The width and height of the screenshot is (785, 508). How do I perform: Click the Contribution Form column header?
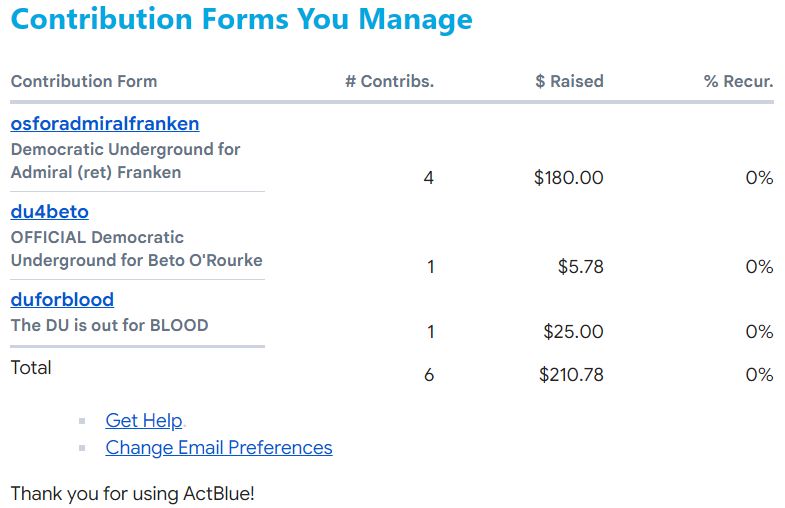84,82
